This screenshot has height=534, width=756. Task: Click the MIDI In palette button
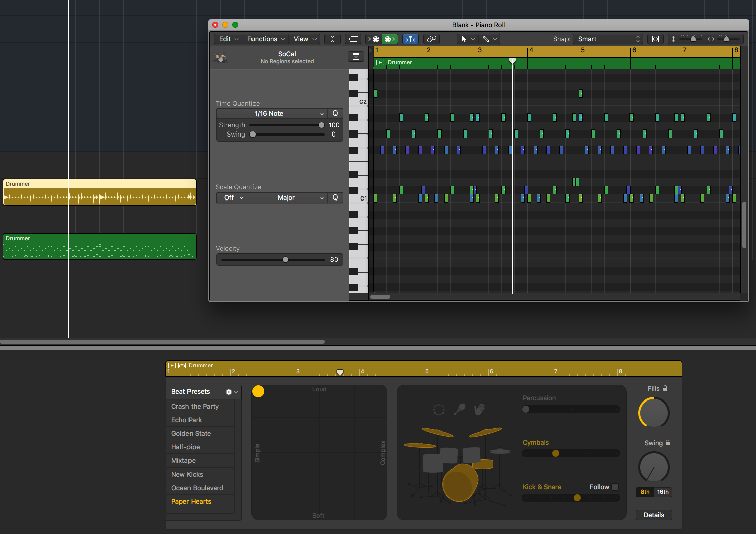(x=374, y=39)
